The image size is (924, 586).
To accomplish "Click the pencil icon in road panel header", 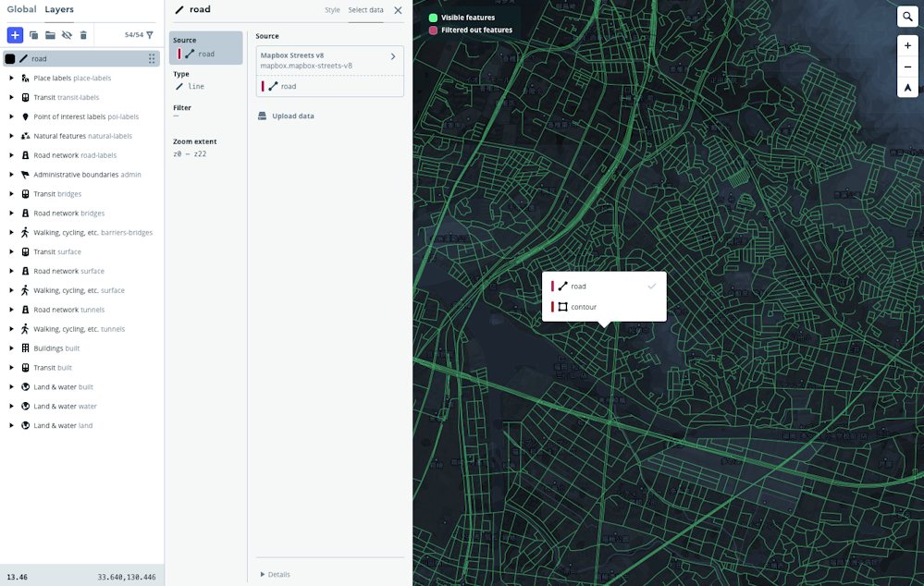I will [x=179, y=9].
